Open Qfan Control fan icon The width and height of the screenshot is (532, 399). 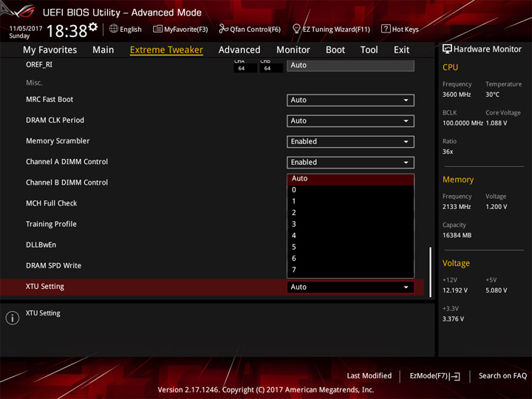(x=223, y=29)
